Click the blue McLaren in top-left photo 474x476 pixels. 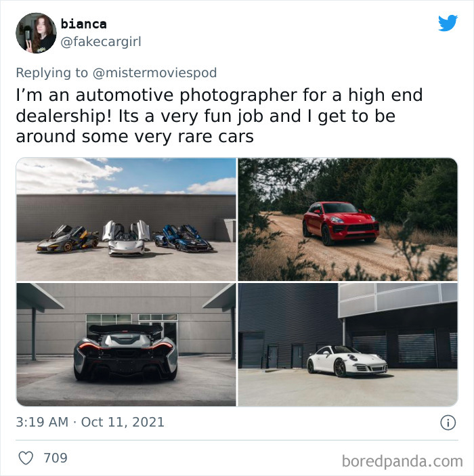coord(183,238)
